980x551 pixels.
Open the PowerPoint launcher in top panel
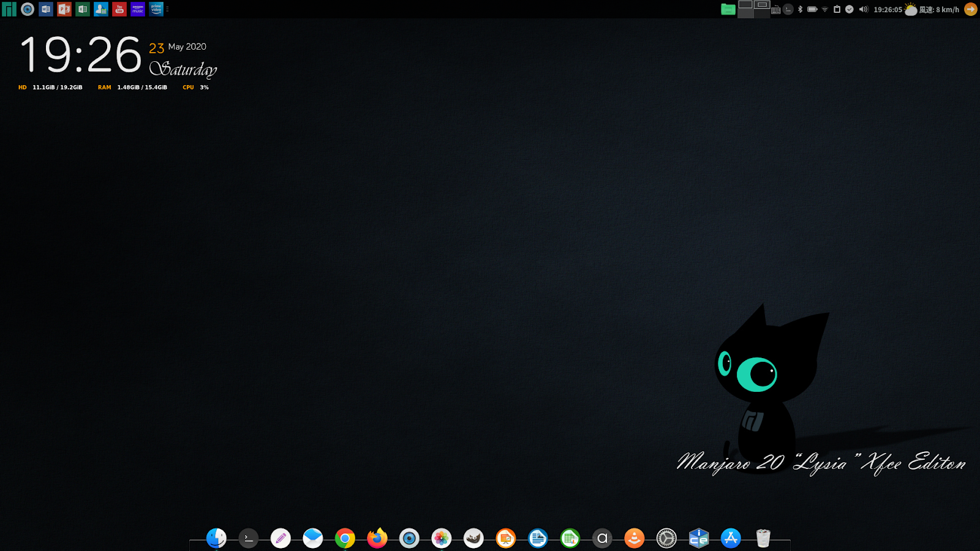pos(64,9)
